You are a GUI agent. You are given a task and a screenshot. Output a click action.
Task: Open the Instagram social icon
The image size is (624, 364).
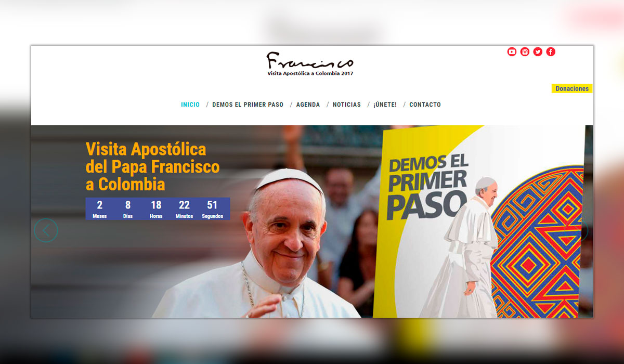(525, 51)
